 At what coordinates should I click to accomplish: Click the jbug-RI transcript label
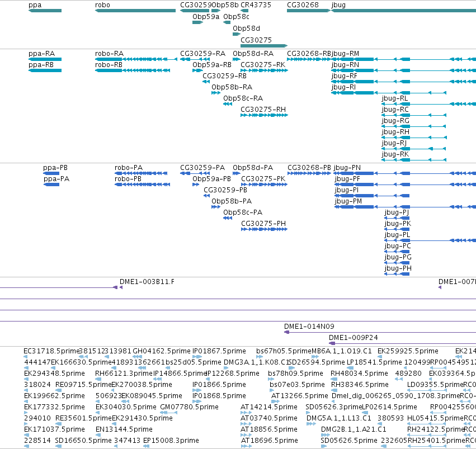click(343, 87)
